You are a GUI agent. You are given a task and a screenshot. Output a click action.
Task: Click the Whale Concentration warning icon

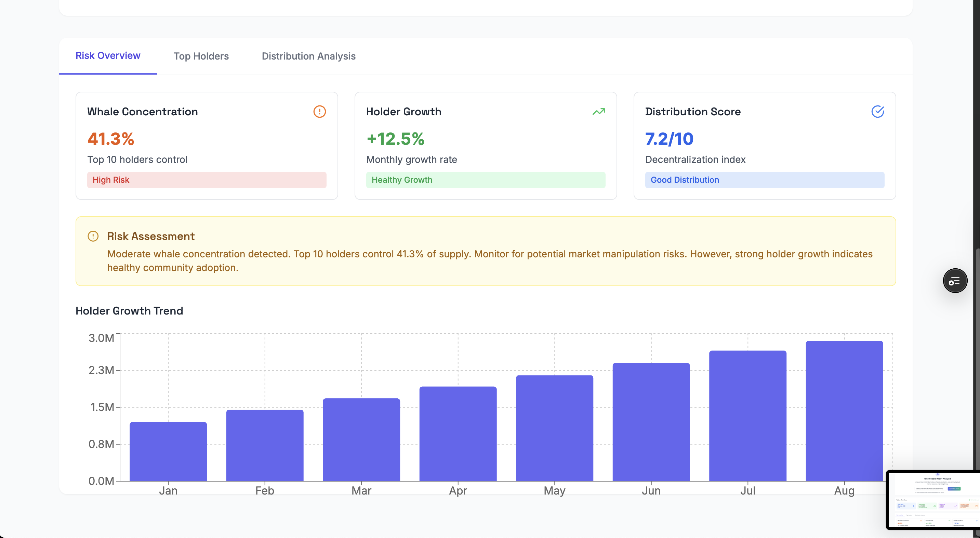tap(319, 112)
